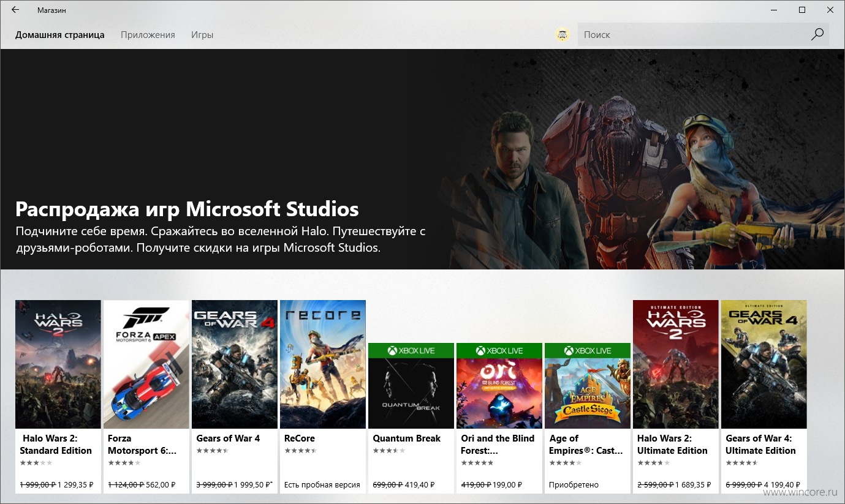Click the star rating under Quantum Break
The height and width of the screenshot is (504, 845).
(388, 451)
